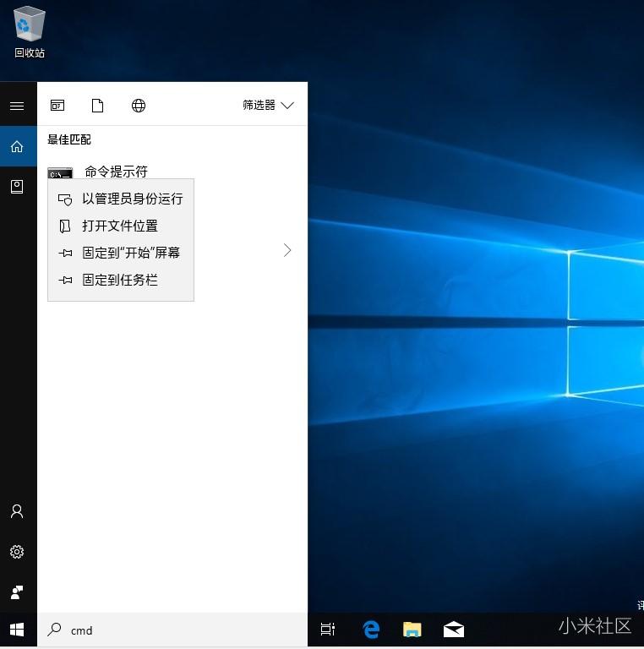Filter search results by documents icon
This screenshot has width=644, height=649.
[98, 106]
